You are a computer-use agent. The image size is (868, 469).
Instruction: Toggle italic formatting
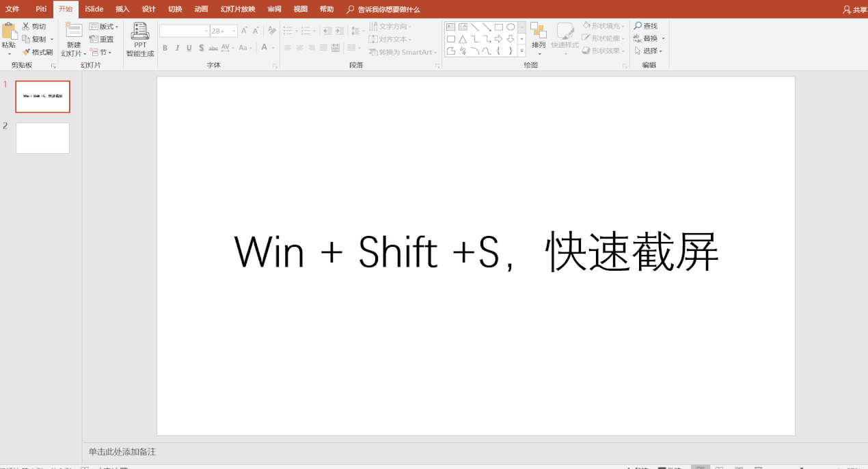[x=176, y=48]
